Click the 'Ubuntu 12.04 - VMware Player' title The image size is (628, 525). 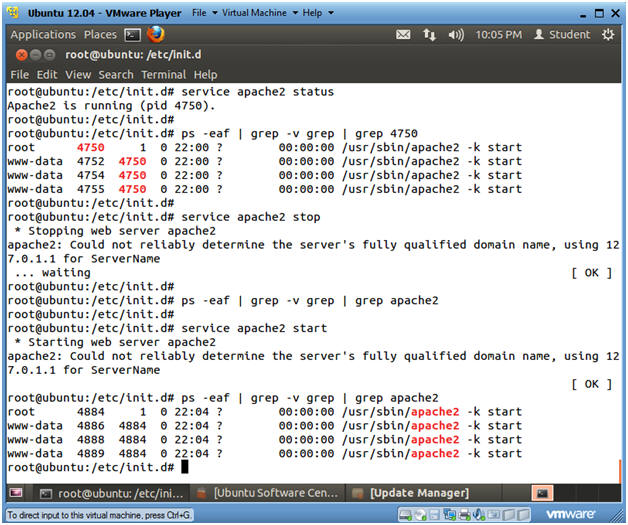(104, 13)
